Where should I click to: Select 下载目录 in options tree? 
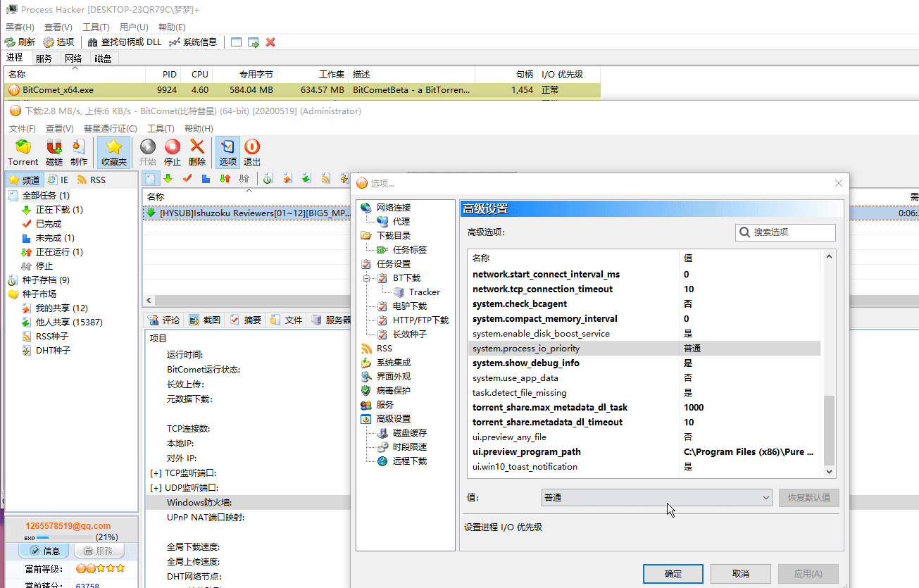pyautogui.click(x=394, y=236)
